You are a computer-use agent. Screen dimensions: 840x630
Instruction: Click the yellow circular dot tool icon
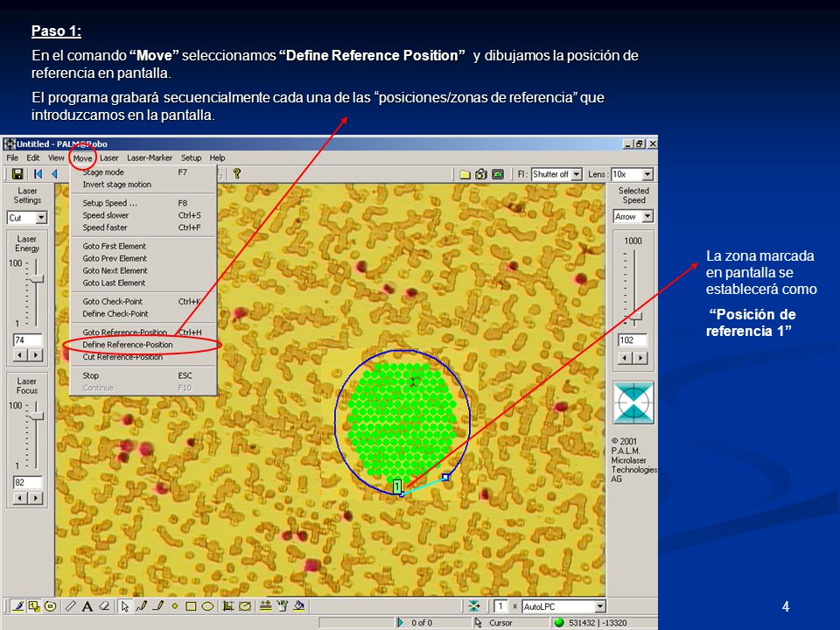[51, 605]
